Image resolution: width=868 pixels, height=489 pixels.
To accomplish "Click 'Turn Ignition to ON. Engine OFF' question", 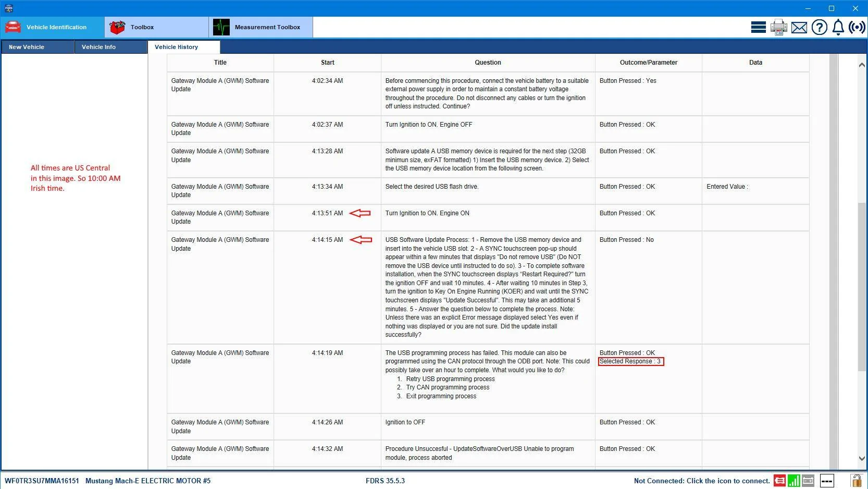I will [429, 125].
